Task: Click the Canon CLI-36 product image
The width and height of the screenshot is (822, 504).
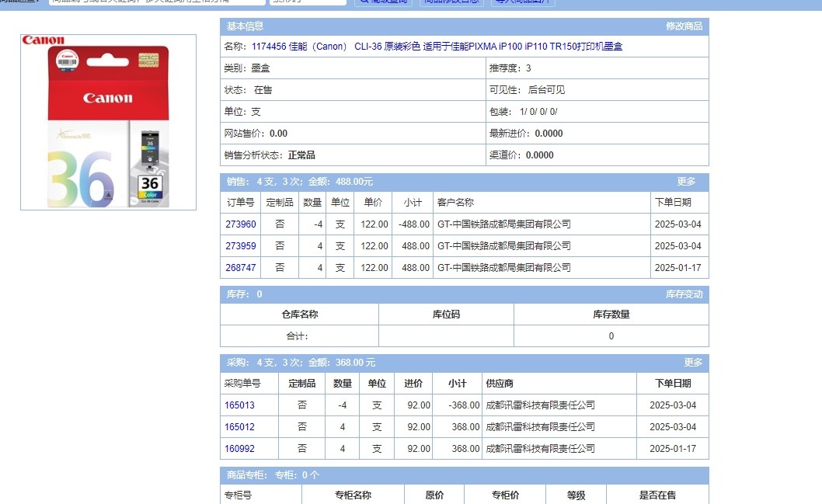Action: point(109,122)
